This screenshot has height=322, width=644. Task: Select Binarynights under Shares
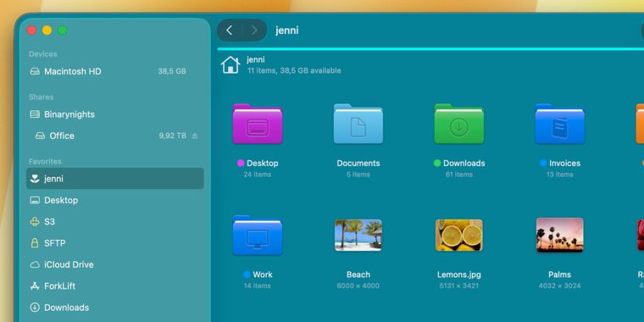pos(115,114)
